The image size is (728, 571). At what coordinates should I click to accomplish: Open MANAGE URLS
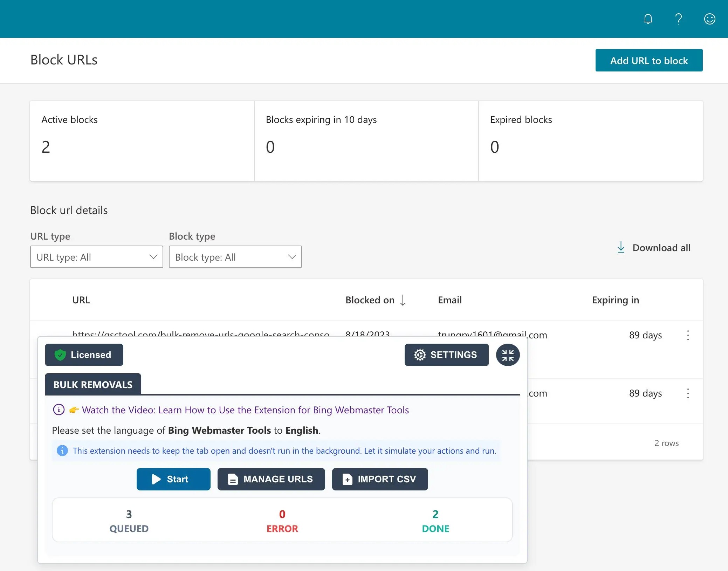pos(271,479)
